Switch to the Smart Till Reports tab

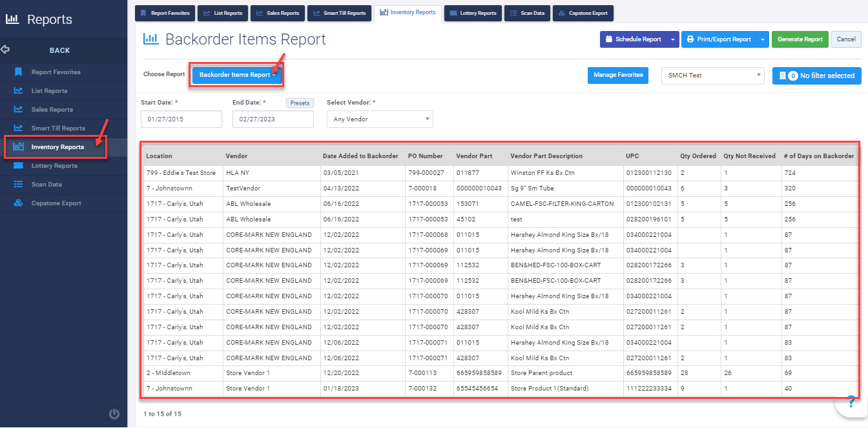coord(339,13)
